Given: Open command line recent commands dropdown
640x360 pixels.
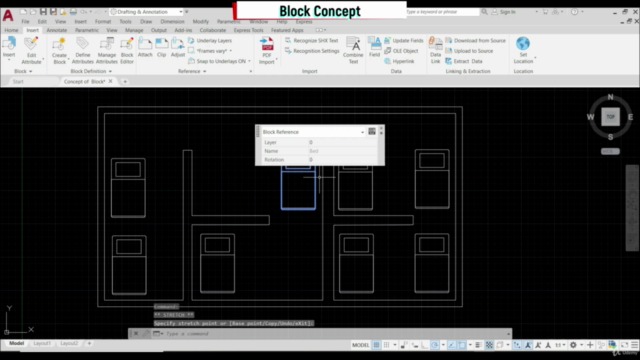Looking at the screenshot, I should (158, 334).
